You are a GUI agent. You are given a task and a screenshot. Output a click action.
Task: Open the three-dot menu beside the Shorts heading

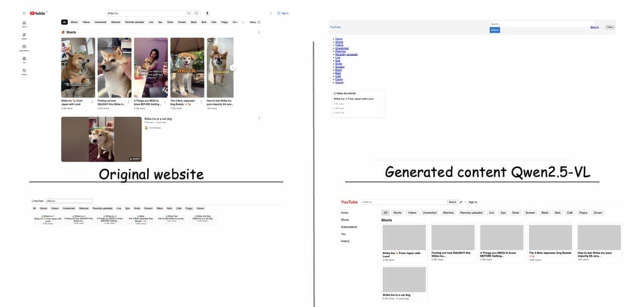(259, 32)
